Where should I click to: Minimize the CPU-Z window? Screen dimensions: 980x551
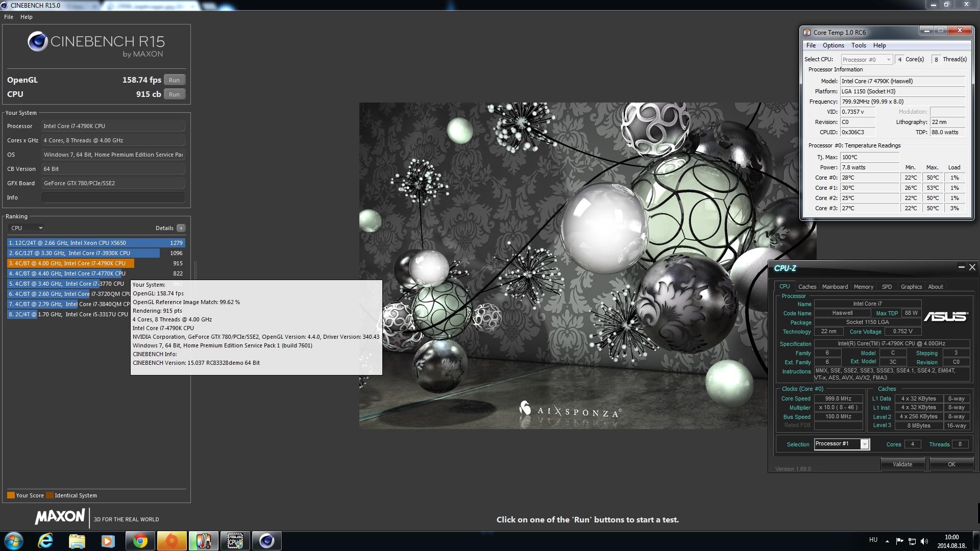point(961,267)
